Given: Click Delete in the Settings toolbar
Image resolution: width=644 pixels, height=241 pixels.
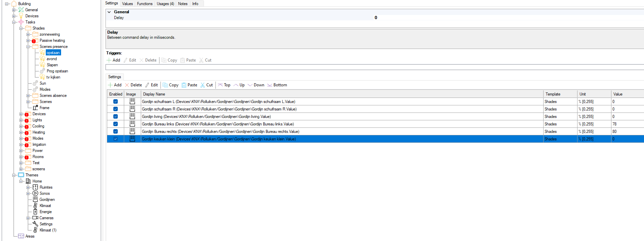Looking at the screenshot, I should (x=133, y=85).
